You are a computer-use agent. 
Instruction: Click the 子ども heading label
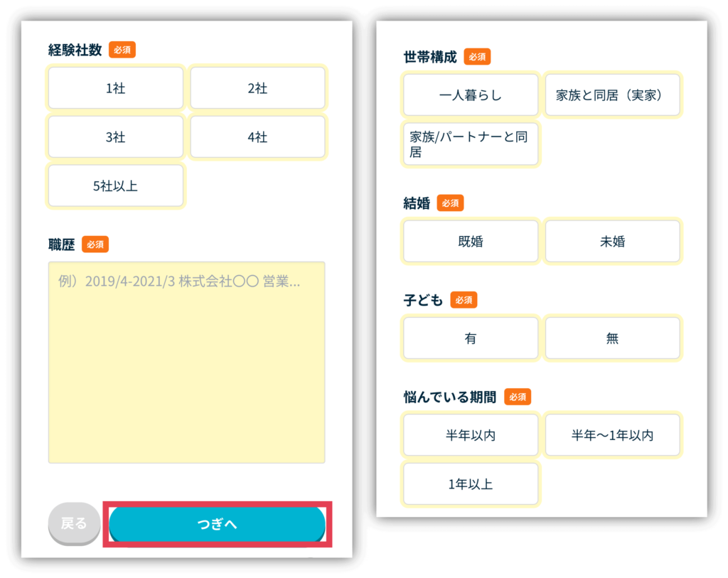point(423,300)
